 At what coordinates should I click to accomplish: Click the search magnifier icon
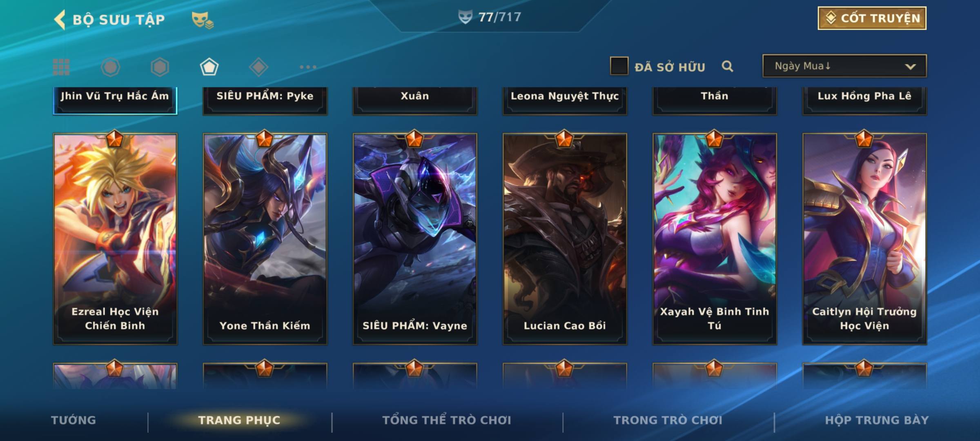coord(727,66)
